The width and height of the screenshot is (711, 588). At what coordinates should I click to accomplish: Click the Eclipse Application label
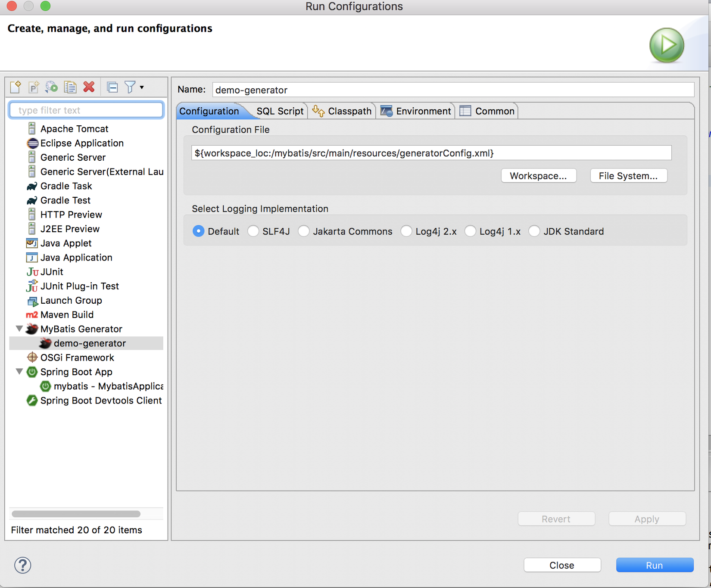[82, 143]
